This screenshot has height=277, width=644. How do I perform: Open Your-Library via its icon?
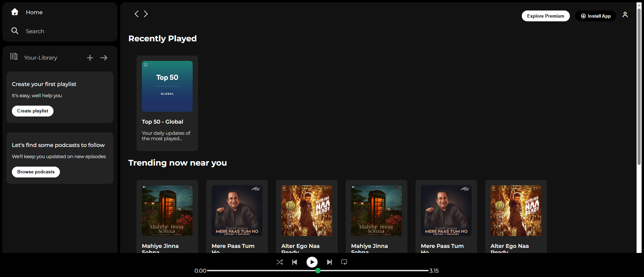pos(14,56)
